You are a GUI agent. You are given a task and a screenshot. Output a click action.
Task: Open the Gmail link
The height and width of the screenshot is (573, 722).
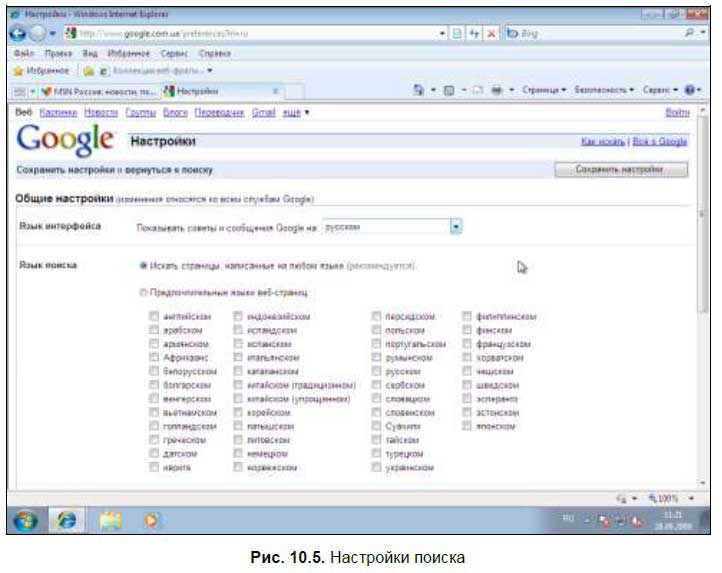pos(263,112)
